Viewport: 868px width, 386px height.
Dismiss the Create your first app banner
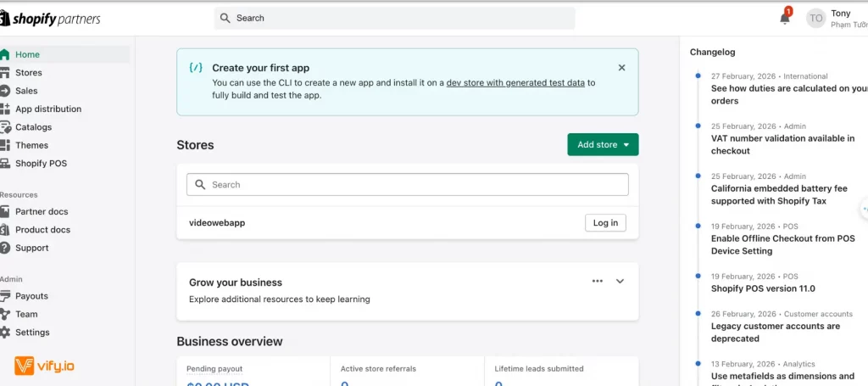(x=621, y=68)
